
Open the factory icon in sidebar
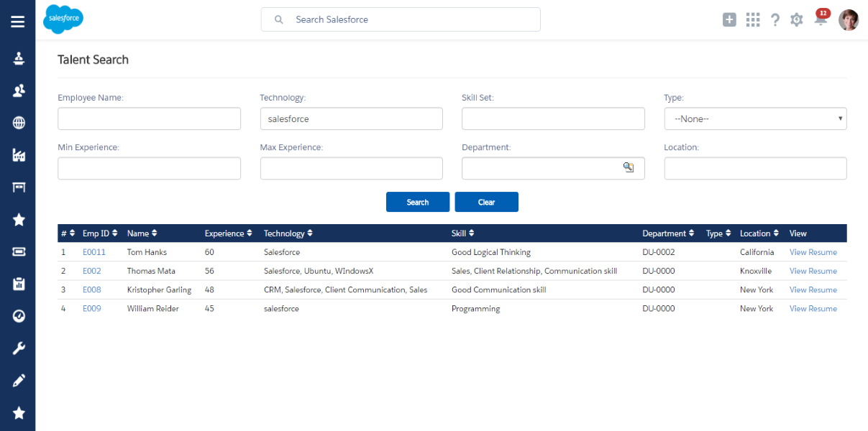pyautogui.click(x=19, y=155)
